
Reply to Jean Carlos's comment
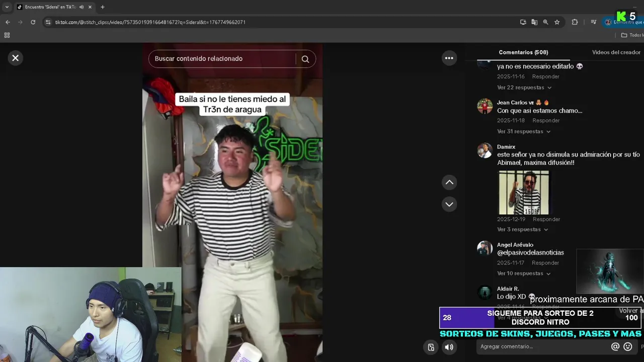pos(546,120)
